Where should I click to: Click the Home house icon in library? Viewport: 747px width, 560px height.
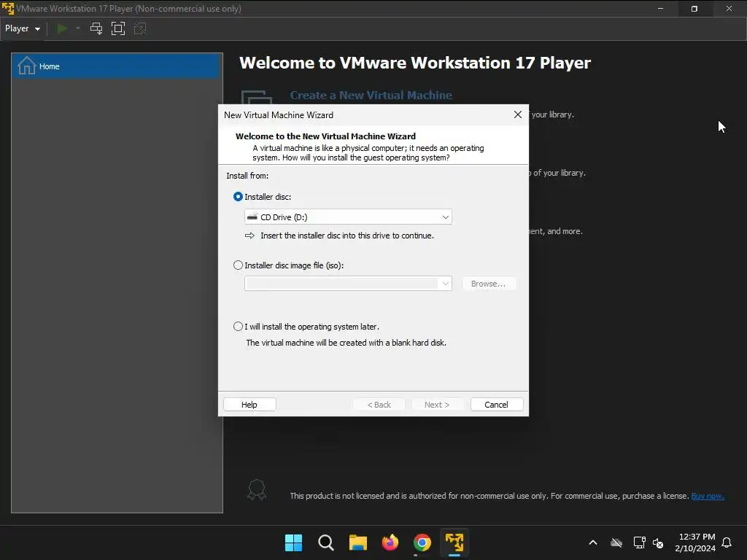[x=27, y=66]
